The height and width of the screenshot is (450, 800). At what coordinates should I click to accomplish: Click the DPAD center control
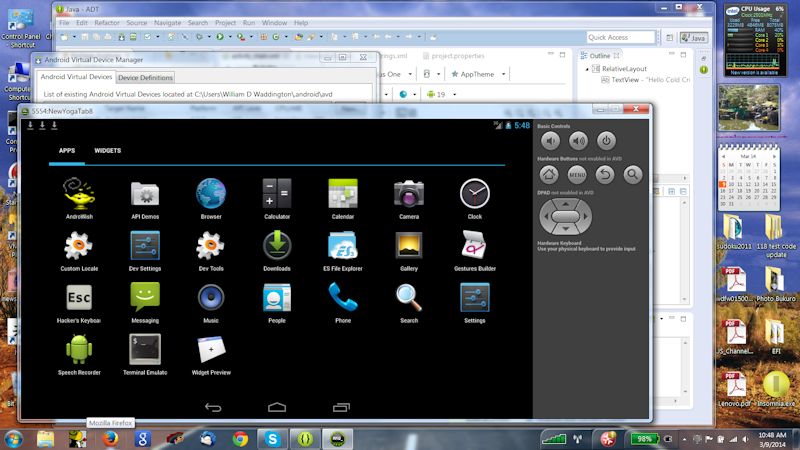click(x=565, y=216)
